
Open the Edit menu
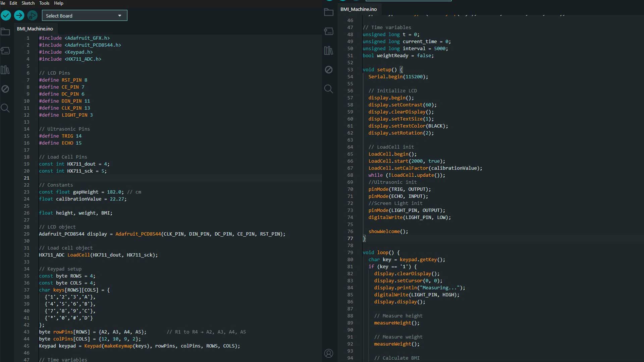[x=13, y=3]
